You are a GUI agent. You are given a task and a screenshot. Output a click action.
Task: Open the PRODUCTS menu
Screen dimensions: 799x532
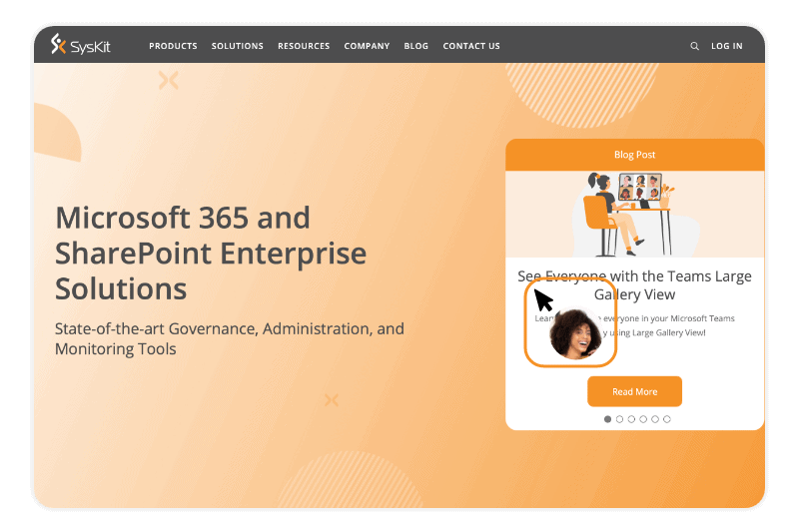point(173,46)
